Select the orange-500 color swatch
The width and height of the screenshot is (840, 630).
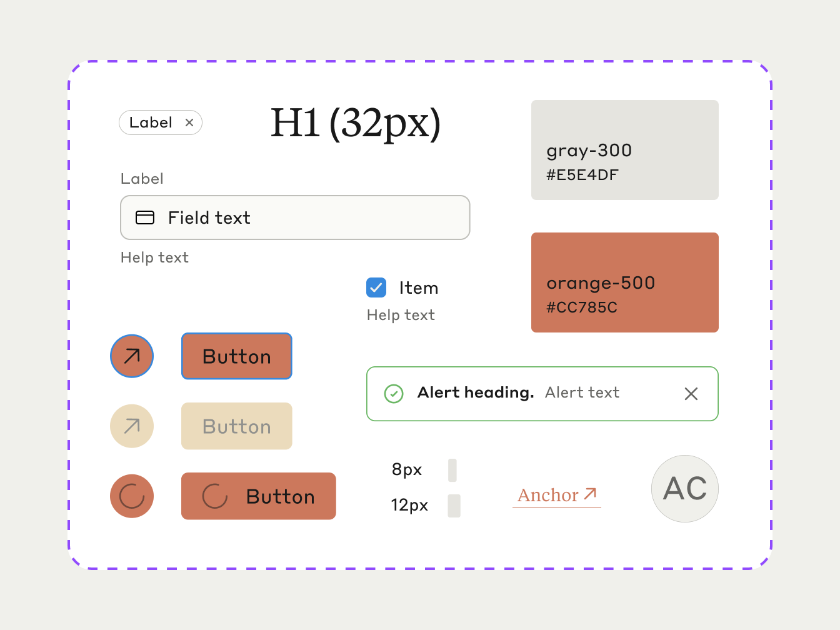pyautogui.click(x=625, y=282)
